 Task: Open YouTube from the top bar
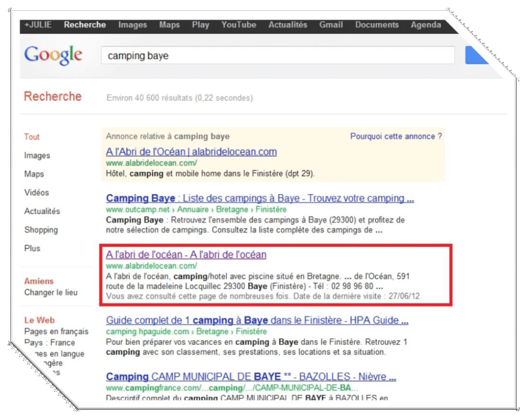click(239, 25)
